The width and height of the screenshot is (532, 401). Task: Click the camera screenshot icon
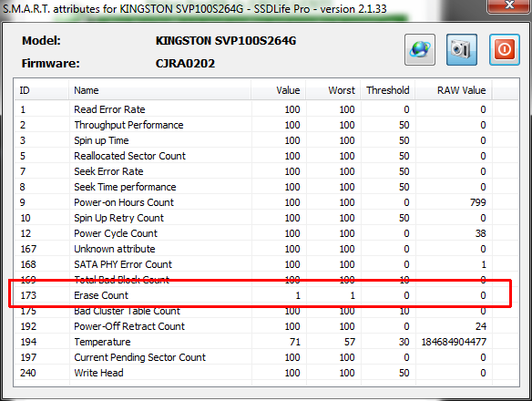point(462,49)
